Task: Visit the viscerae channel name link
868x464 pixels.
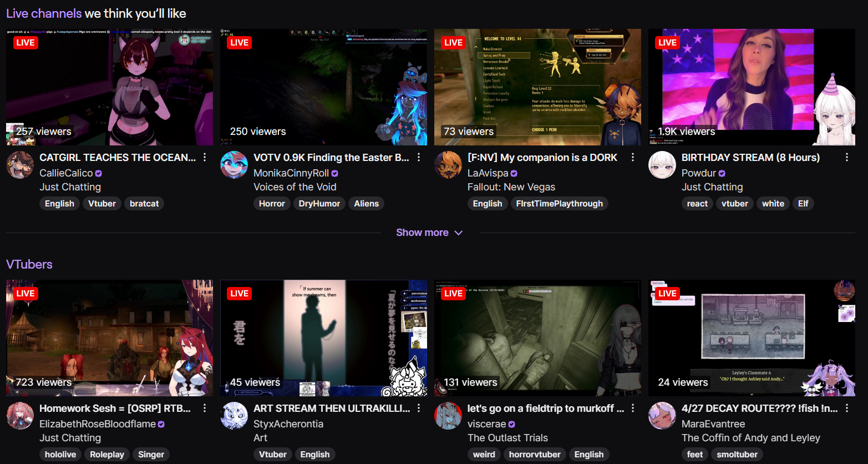Action: click(487, 424)
